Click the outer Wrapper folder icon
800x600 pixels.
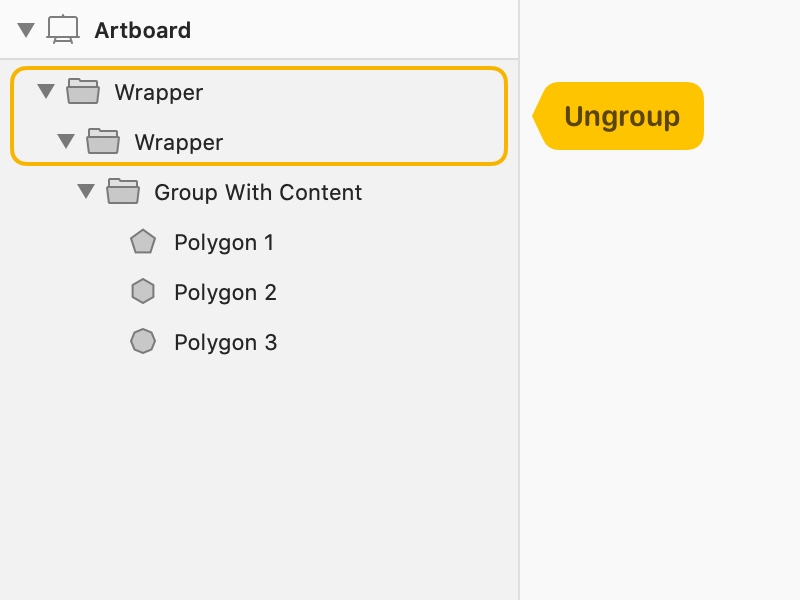click(x=83, y=91)
